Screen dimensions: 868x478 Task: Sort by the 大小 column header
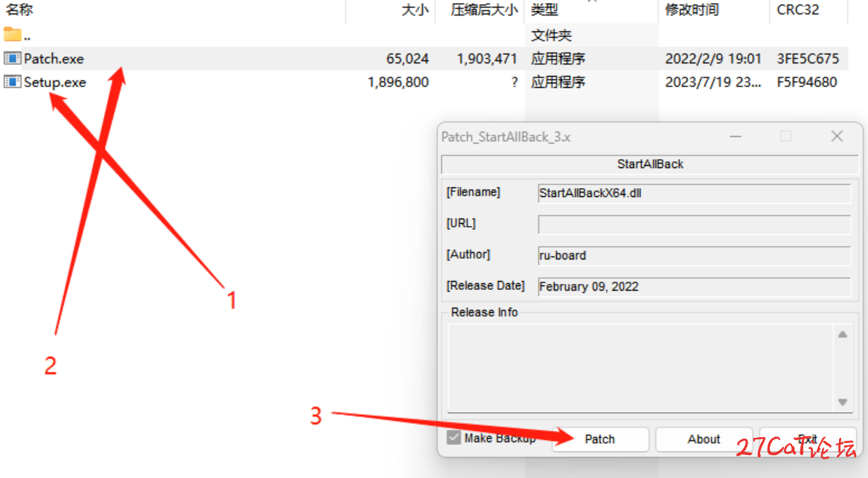(414, 10)
